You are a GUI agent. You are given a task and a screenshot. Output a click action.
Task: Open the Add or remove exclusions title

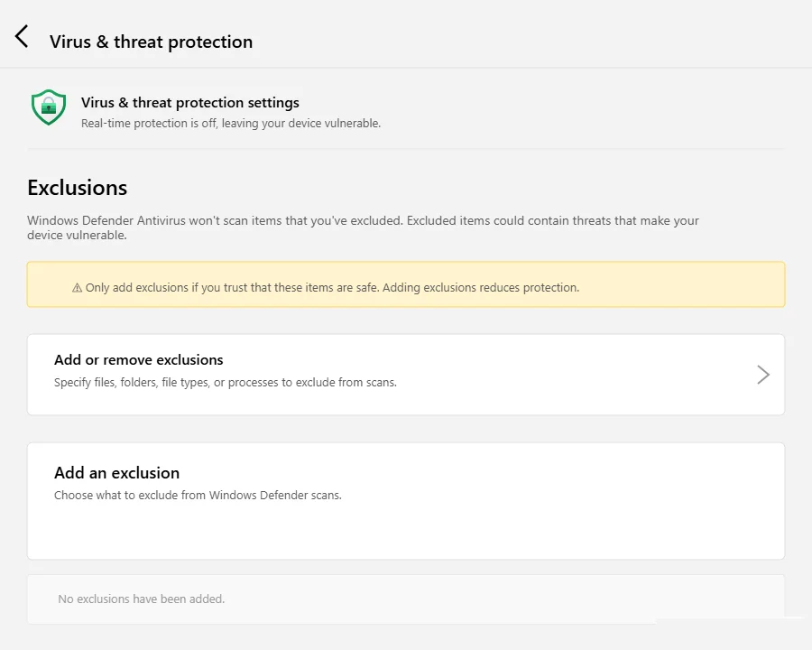[138, 360]
